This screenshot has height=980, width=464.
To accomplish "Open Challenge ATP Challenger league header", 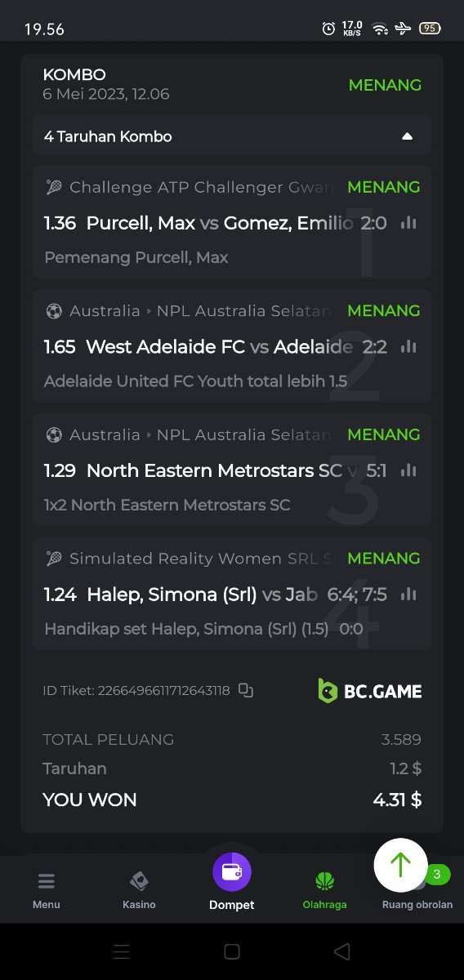I will 190,187.
